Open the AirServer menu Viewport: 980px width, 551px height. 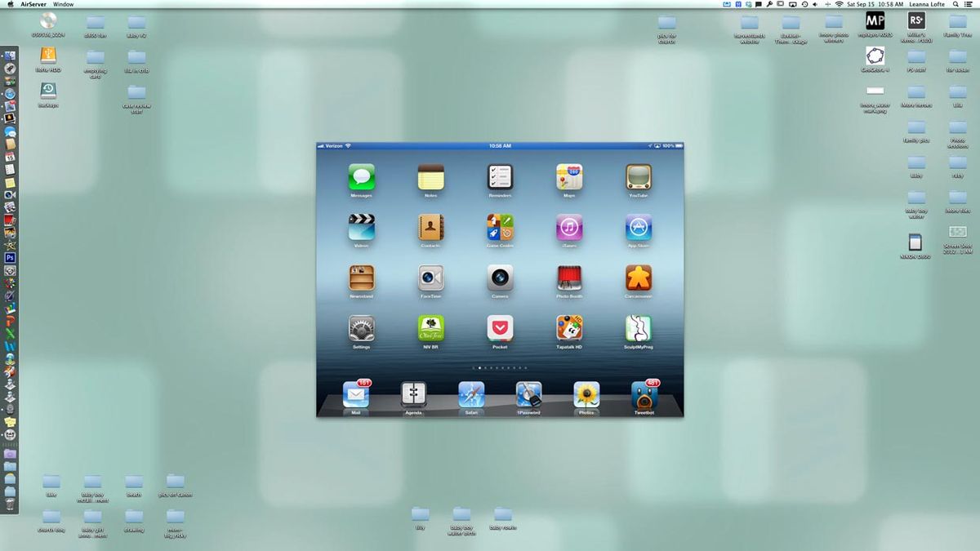pyautogui.click(x=33, y=4)
